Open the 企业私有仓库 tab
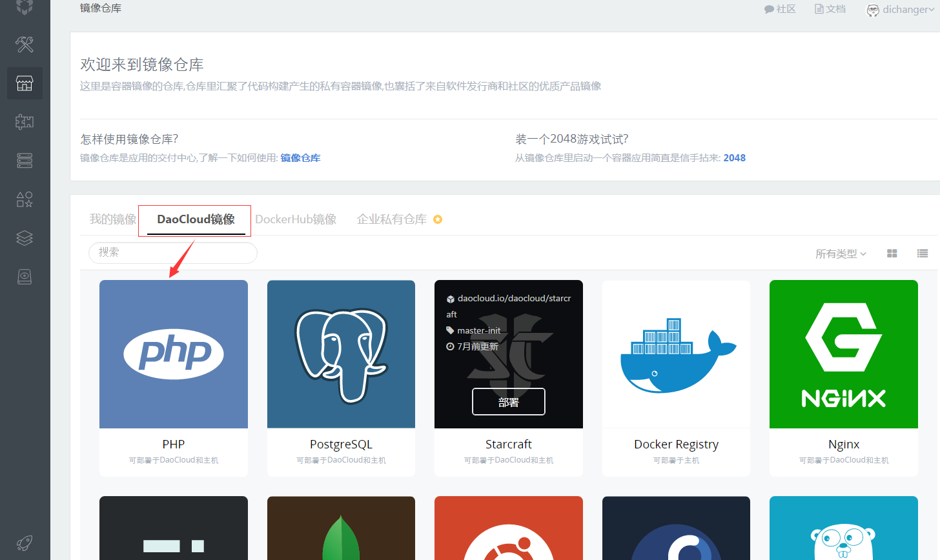The width and height of the screenshot is (940, 560). click(392, 219)
